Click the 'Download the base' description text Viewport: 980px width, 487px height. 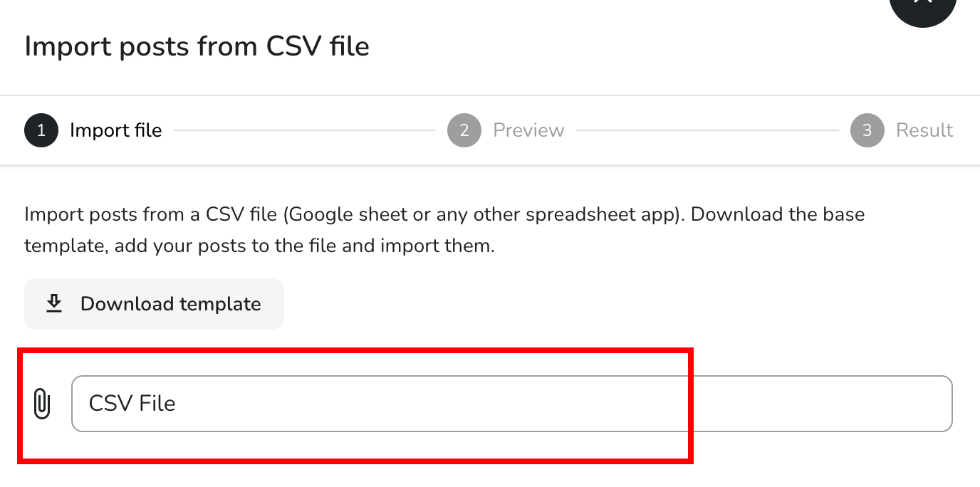click(x=778, y=214)
